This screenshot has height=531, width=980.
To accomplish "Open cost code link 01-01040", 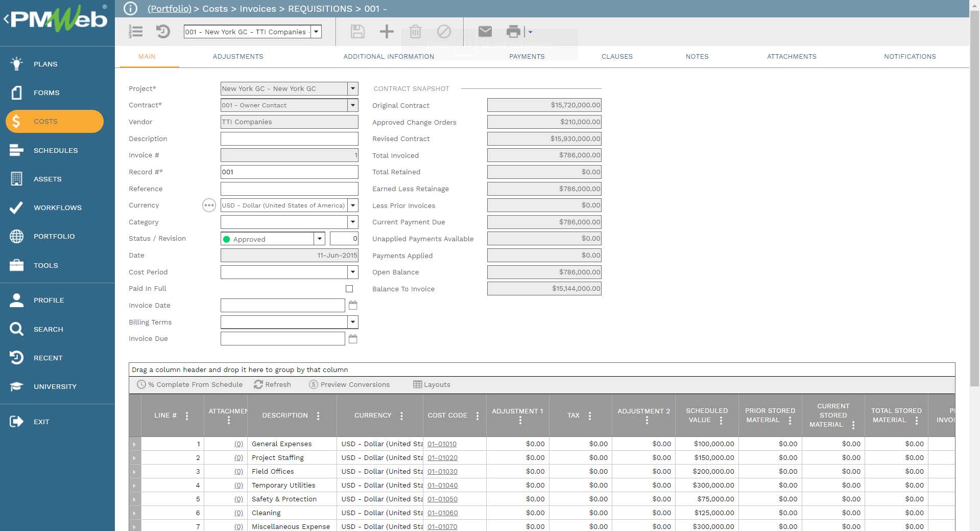I will click(x=443, y=486).
